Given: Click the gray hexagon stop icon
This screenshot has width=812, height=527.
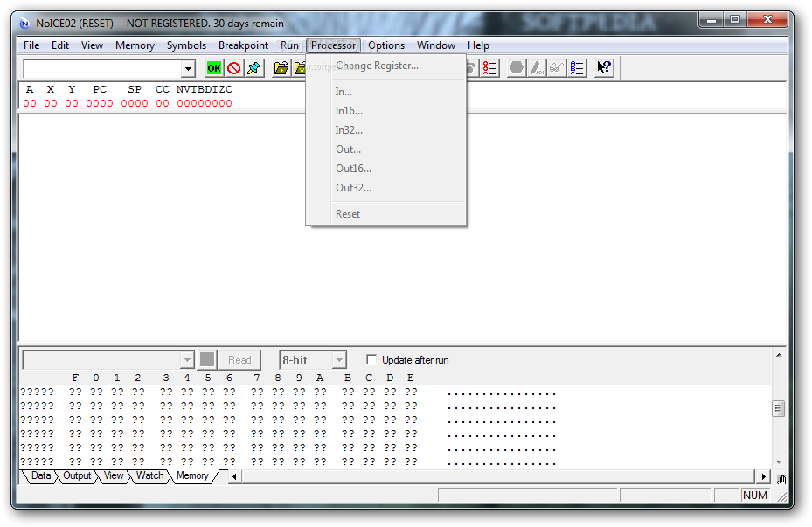Looking at the screenshot, I should pos(517,68).
